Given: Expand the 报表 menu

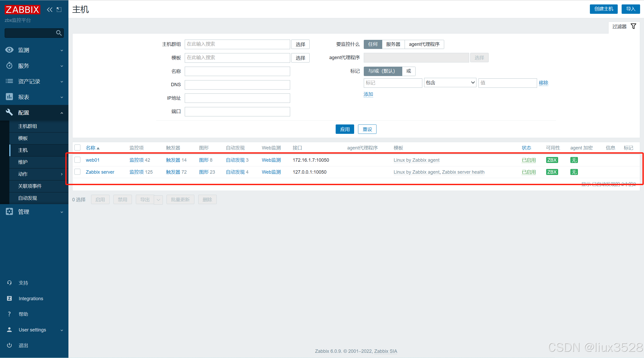Looking at the screenshot, I should point(62,97).
